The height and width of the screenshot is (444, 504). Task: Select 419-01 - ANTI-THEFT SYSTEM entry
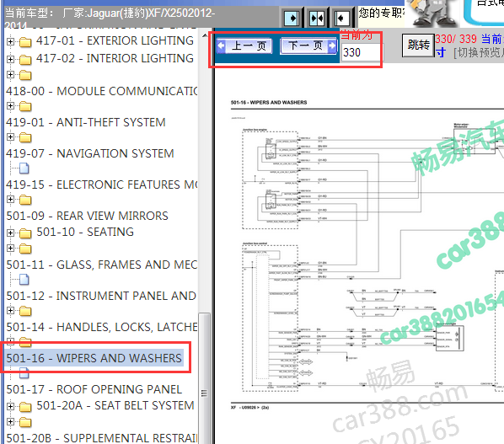pyautogui.click(x=86, y=122)
